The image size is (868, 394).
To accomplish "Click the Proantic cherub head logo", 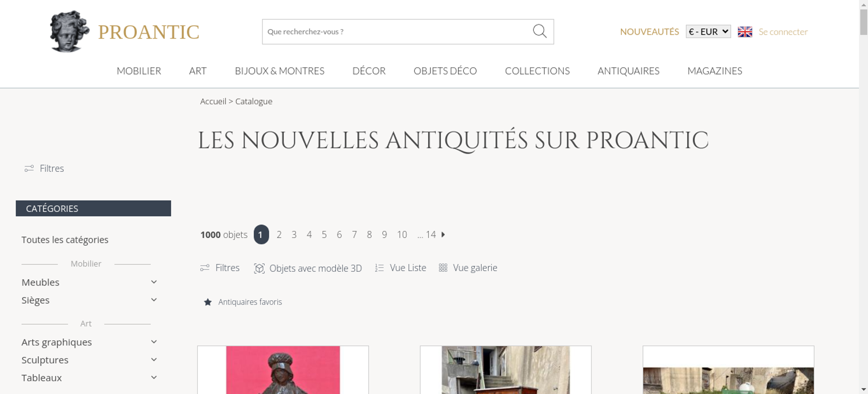I will tap(69, 31).
